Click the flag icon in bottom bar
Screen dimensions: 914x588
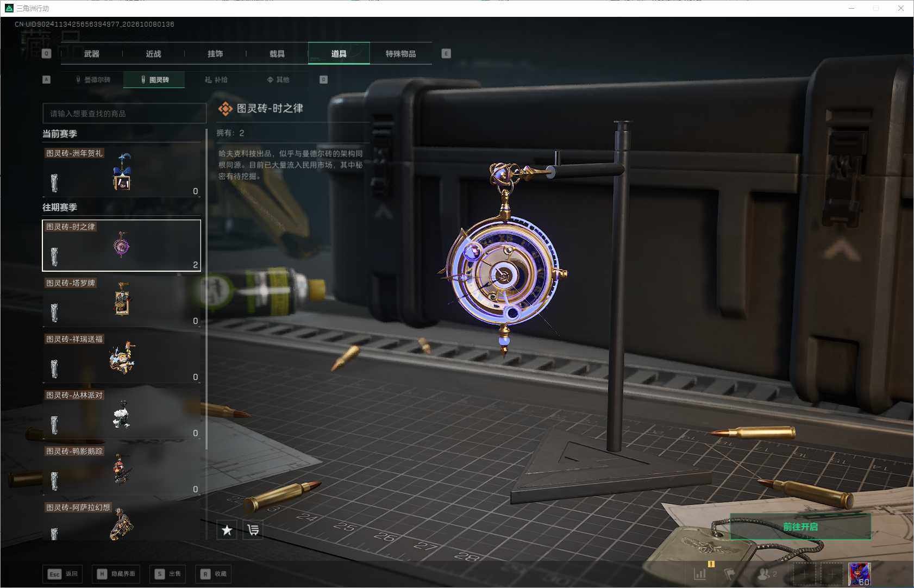click(x=729, y=574)
